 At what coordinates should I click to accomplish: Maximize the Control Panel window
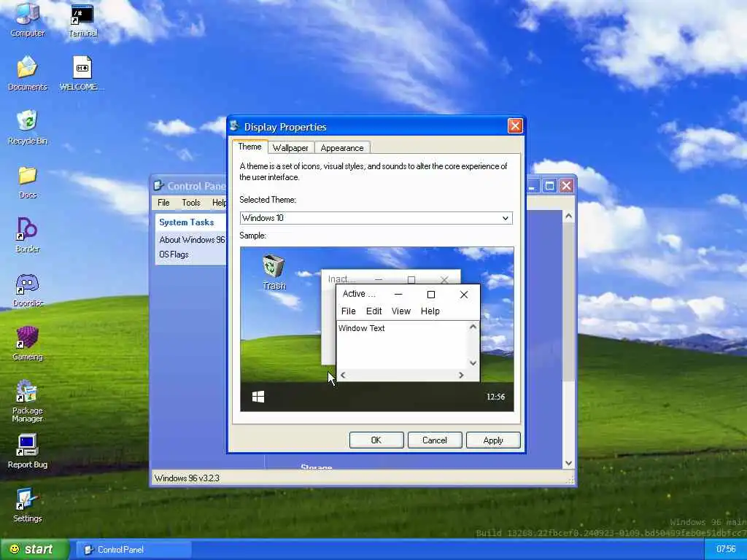(549, 185)
